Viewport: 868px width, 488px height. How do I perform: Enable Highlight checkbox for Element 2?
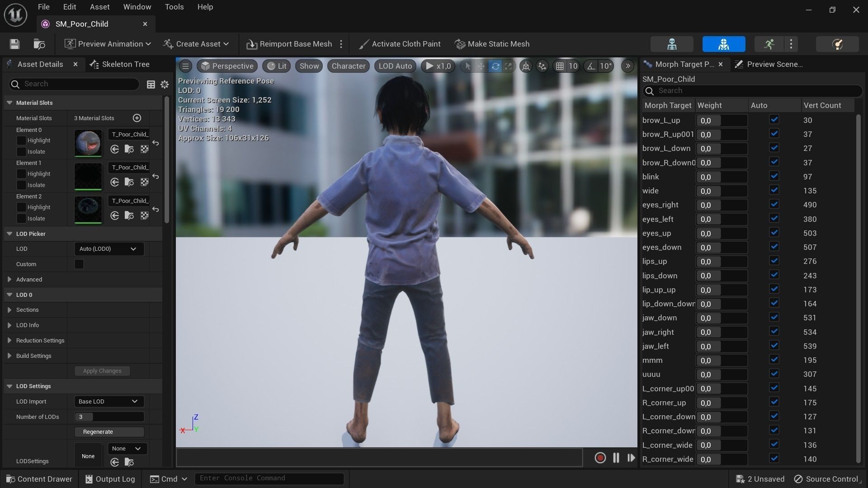click(21, 207)
